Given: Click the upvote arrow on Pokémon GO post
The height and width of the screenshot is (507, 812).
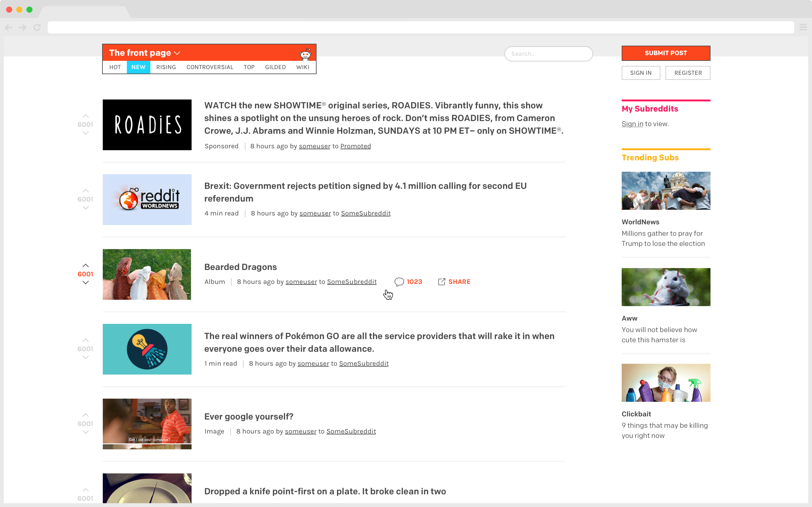Looking at the screenshot, I should (86, 340).
